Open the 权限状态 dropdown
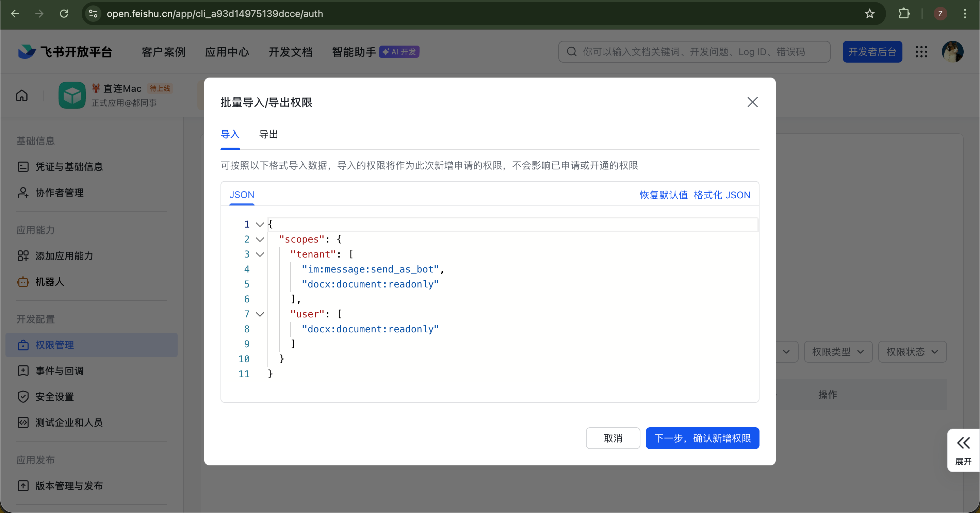Viewport: 980px width, 513px height. pyautogui.click(x=912, y=352)
